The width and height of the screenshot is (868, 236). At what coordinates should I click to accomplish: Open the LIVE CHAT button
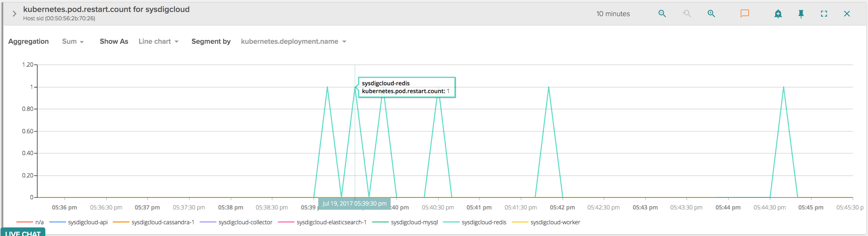pyautogui.click(x=23, y=232)
